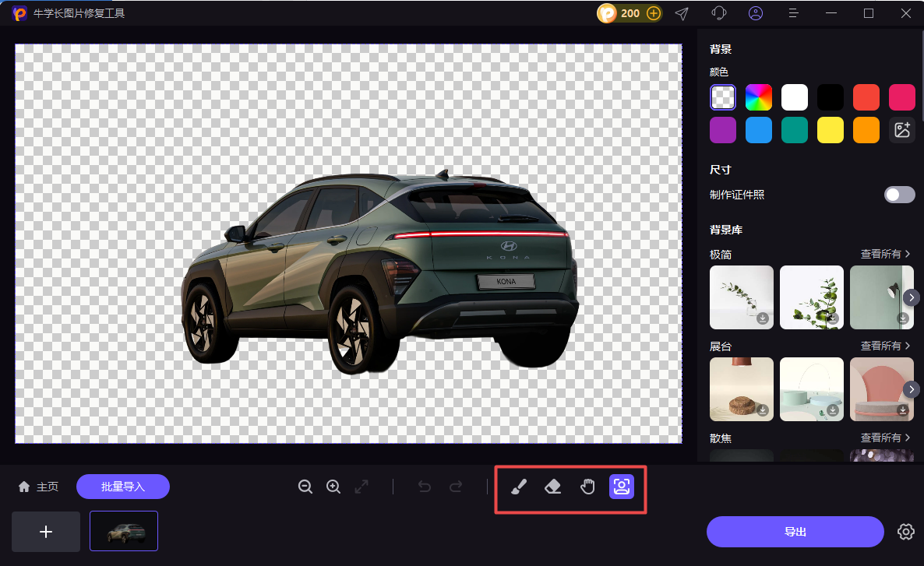
Task: Undo the last edit
Action: pyautogui.click(x=425, y=487)
